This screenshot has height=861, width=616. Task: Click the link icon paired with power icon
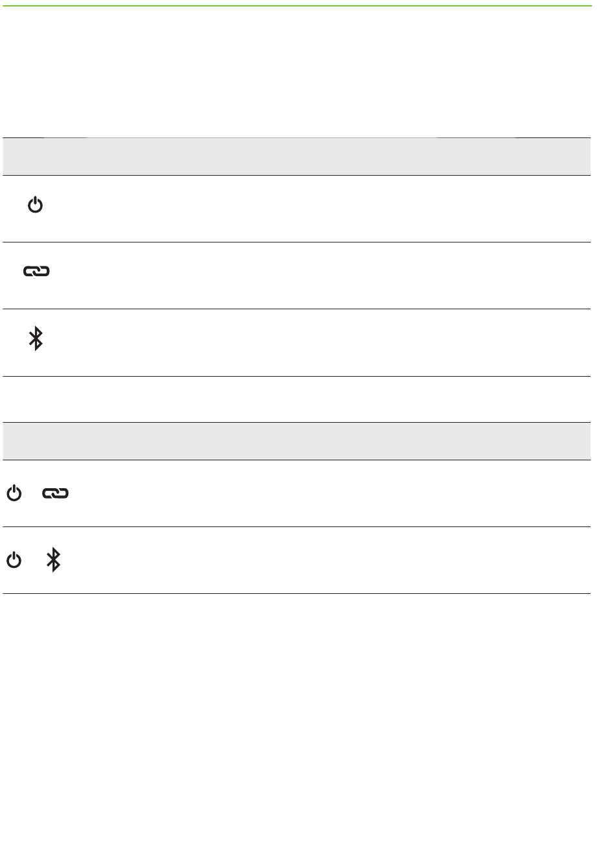click(55, 494)
